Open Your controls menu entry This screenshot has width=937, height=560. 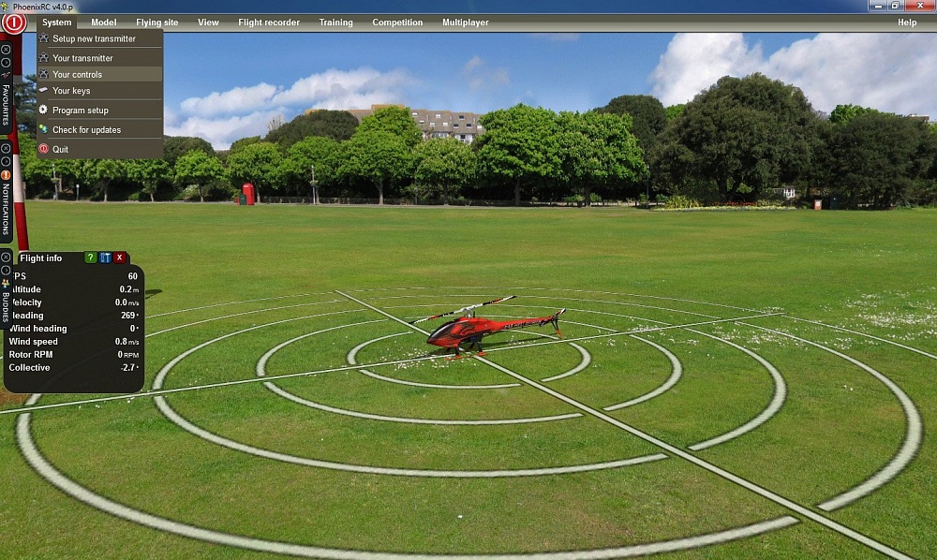77,75
